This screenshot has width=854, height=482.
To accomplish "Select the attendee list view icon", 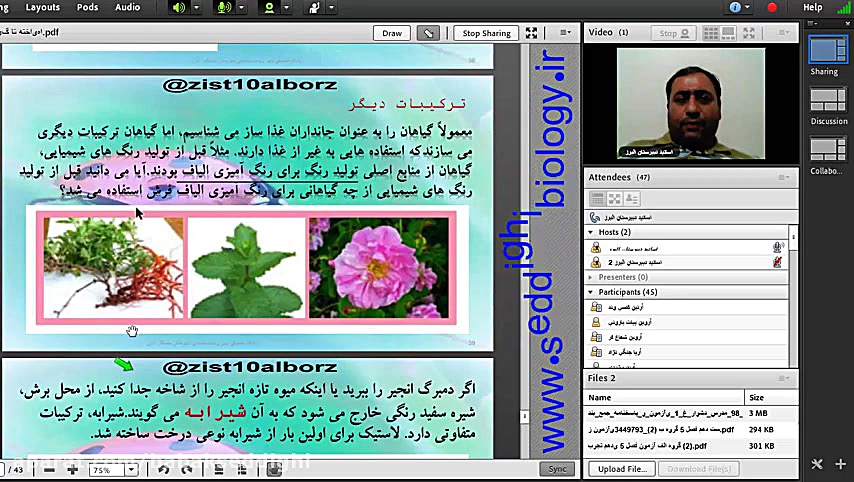I will point(597,199).
